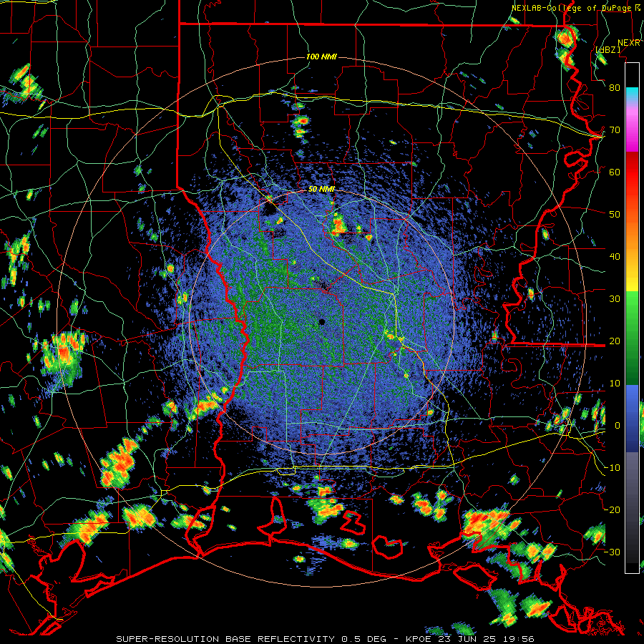The height and width of the screenshot is (644, 644).
Task: Click the -30 value on the dBZ scale
Action: pos(613,552)
